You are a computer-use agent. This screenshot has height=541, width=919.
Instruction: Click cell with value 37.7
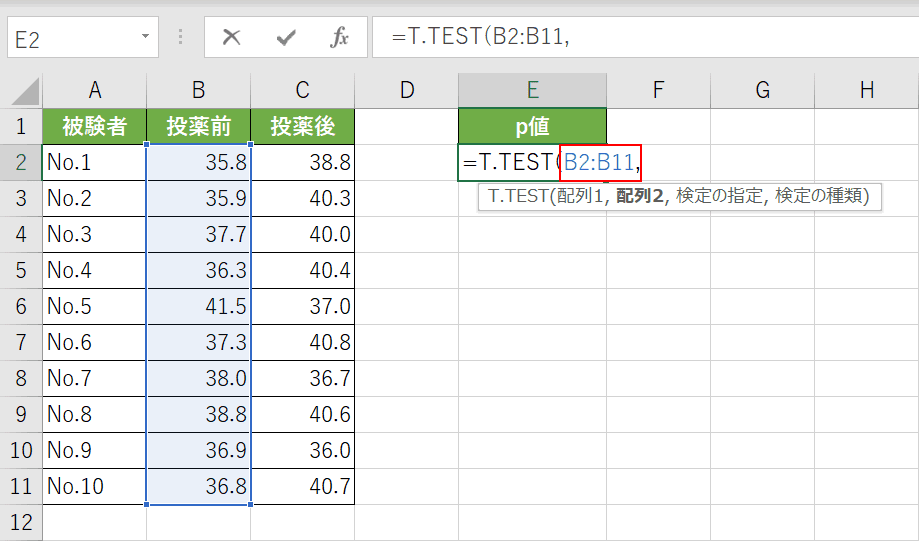click(x=199, y=234)
